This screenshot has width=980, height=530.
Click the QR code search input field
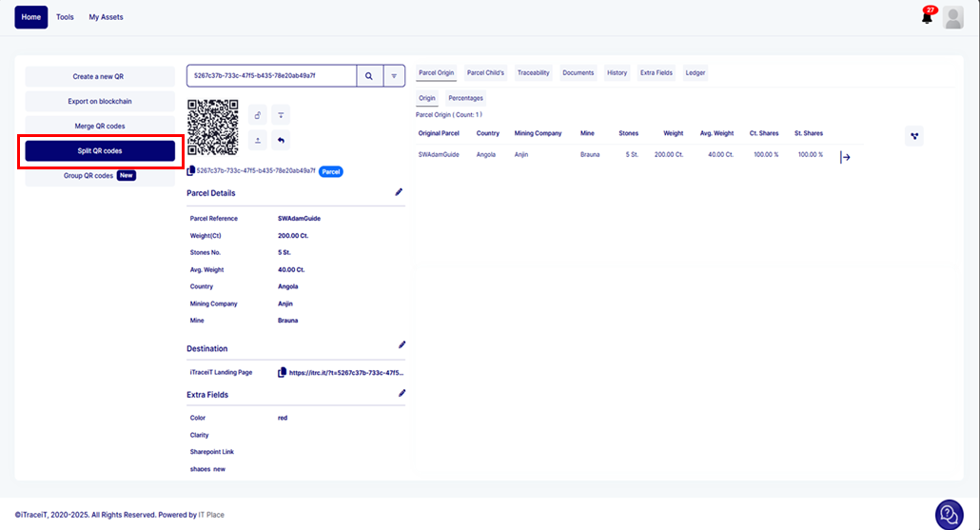click(x=271, y=76)
